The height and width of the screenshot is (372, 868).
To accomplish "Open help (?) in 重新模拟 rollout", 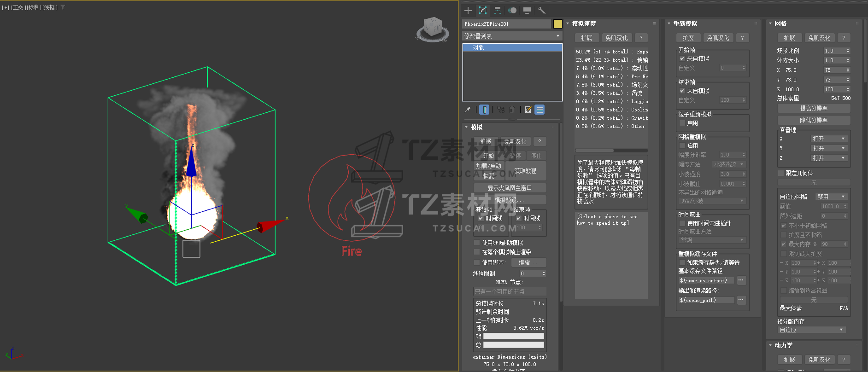I will click(742, 38).
